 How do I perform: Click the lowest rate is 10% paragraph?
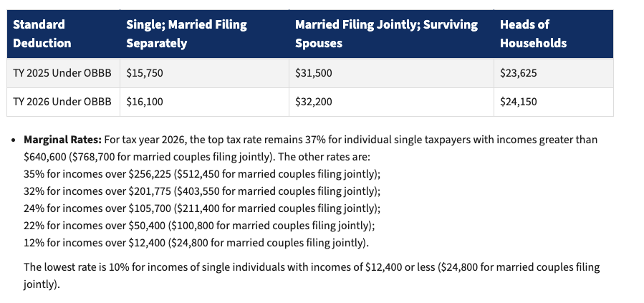point(311,267)
